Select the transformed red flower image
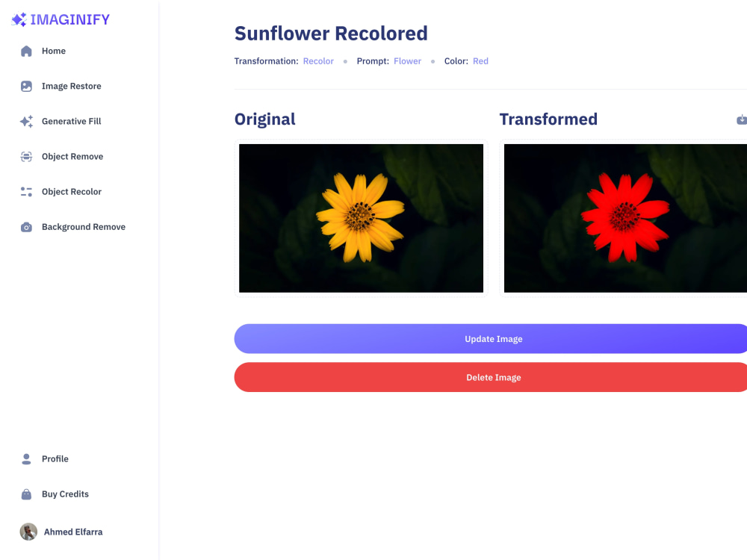Image resolution: width=747 pixels, height=560 pixels. click(625, 218)
